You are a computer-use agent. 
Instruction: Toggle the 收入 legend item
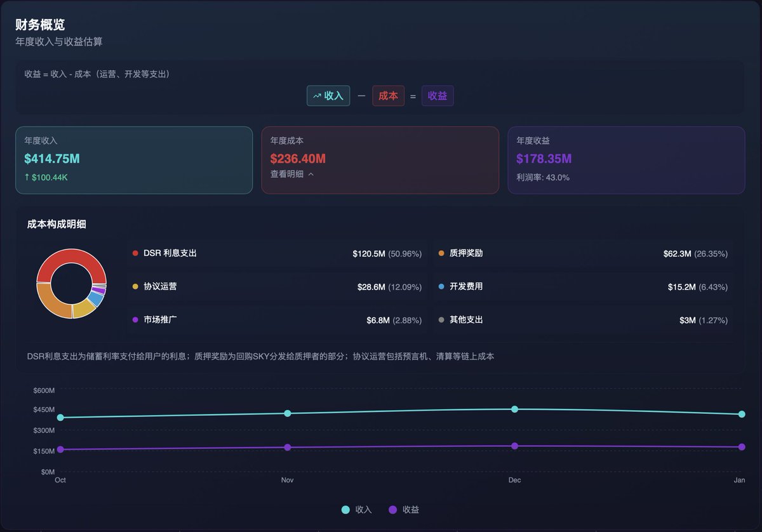coord(356,510)
